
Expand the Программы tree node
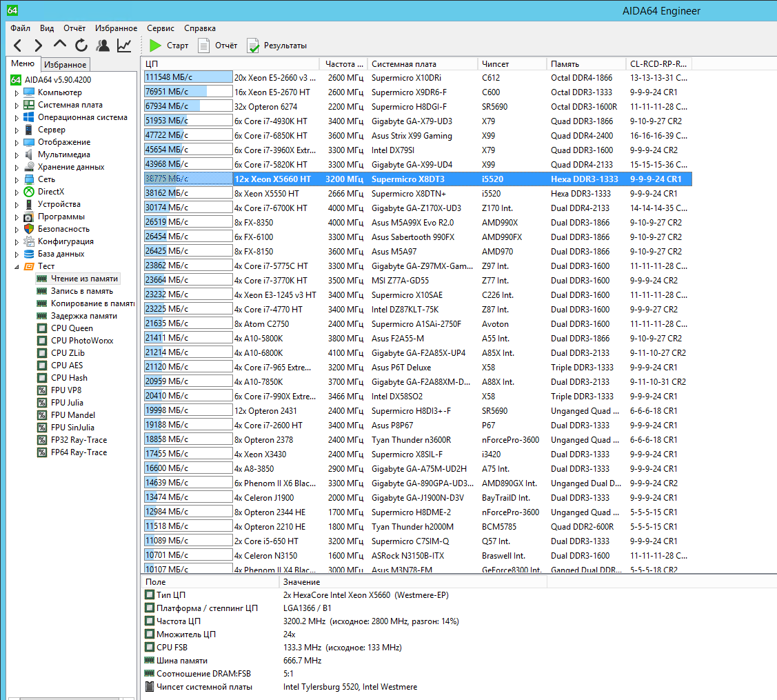point(17,217)
